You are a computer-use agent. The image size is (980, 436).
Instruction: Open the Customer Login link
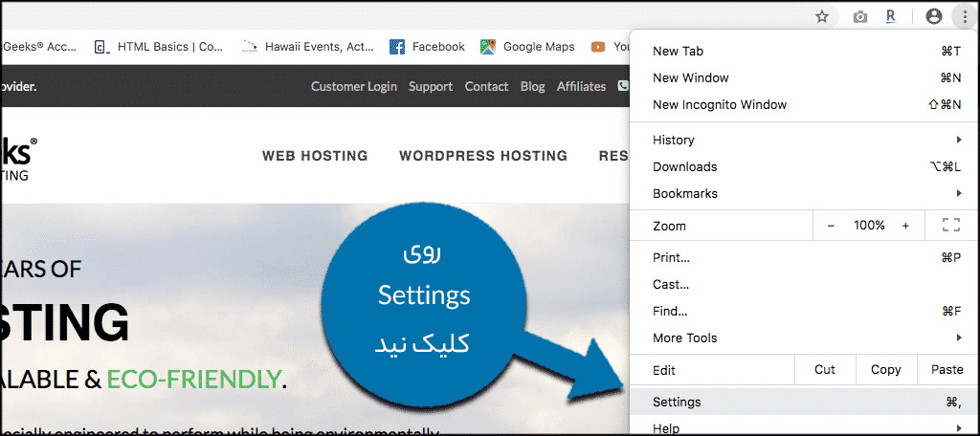pyautogui.click(x=354, y=87)
